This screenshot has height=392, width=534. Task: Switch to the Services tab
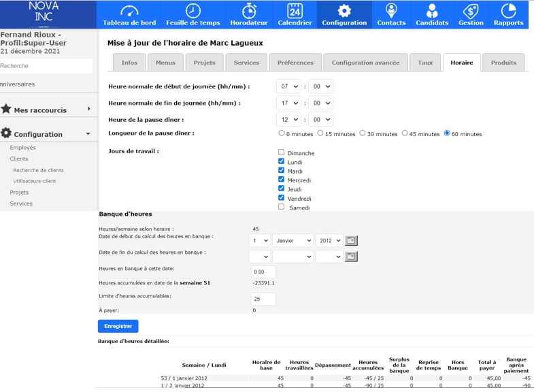coord(246,63)
